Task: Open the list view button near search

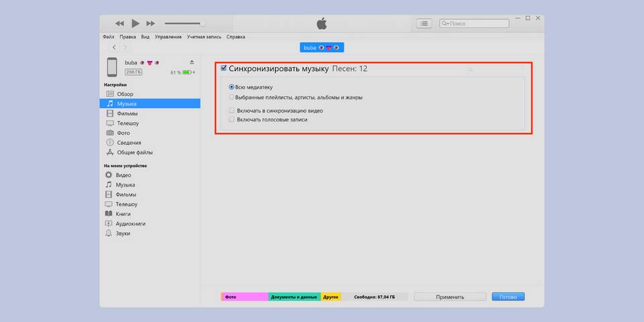Action: pos(424,24)
